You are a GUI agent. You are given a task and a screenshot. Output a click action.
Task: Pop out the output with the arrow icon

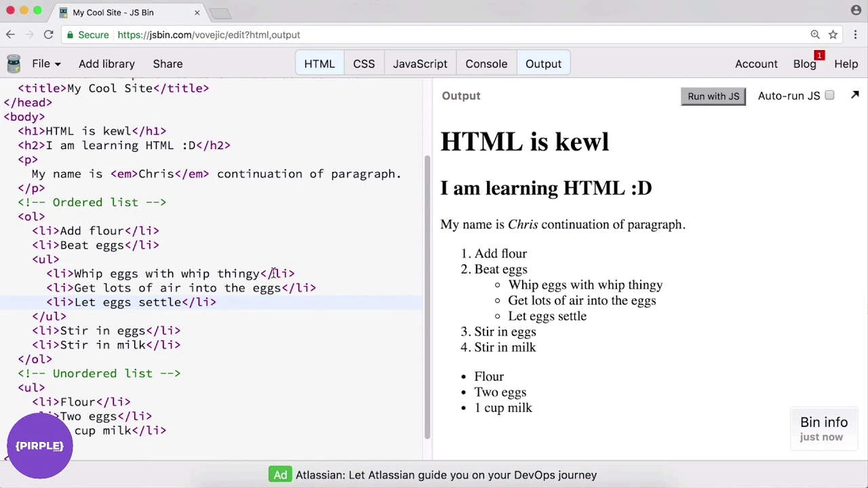click(854, 96)
